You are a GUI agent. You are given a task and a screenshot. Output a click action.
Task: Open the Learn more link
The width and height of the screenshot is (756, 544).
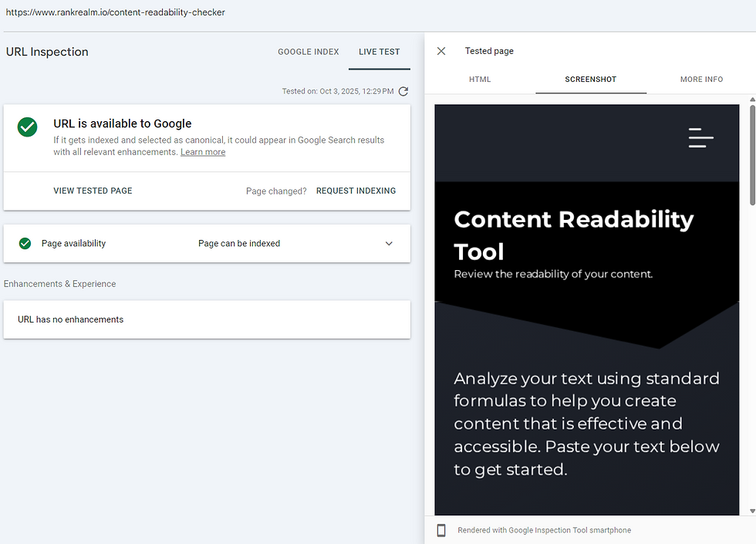(203, 152)
